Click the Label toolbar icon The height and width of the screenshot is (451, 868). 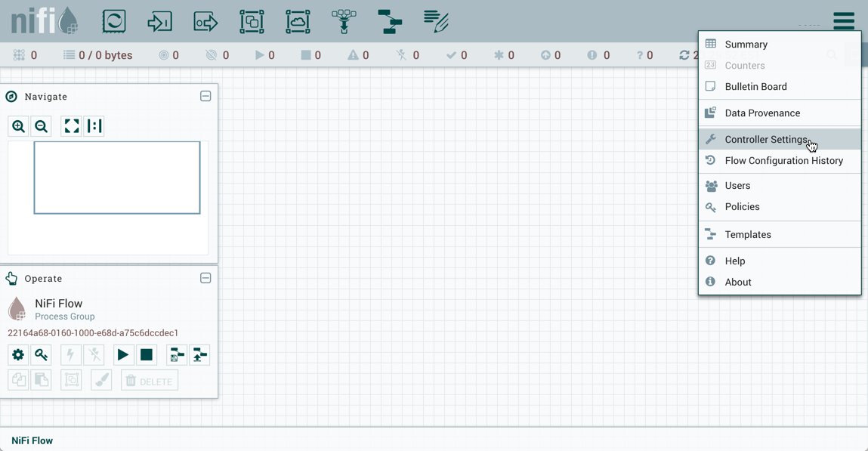pos(436,21)
